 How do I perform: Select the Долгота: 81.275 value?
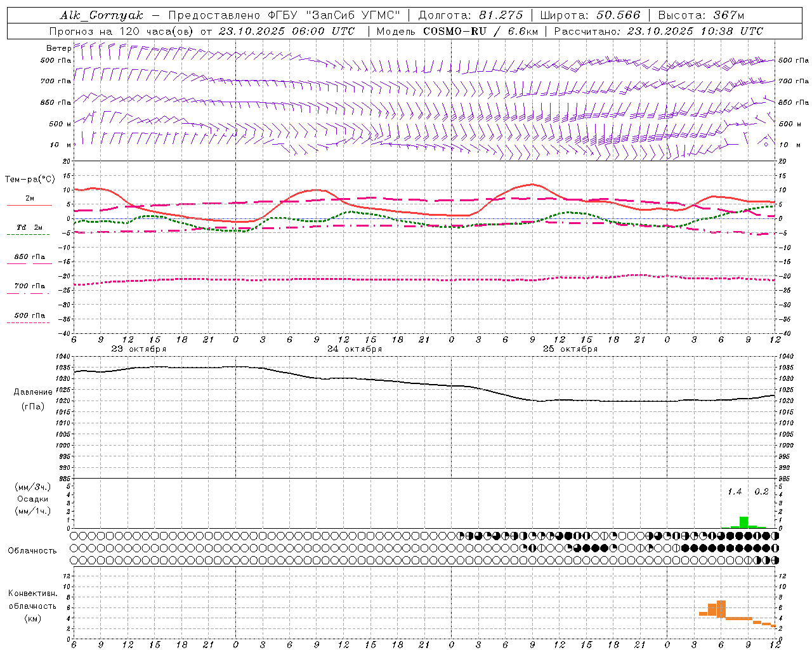click(x=471, y=15)
